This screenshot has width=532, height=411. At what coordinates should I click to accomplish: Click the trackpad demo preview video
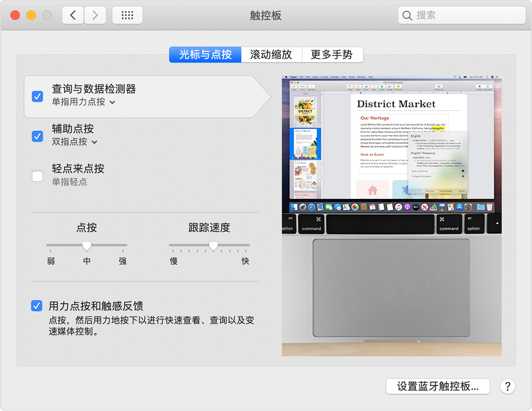(392, 216)
